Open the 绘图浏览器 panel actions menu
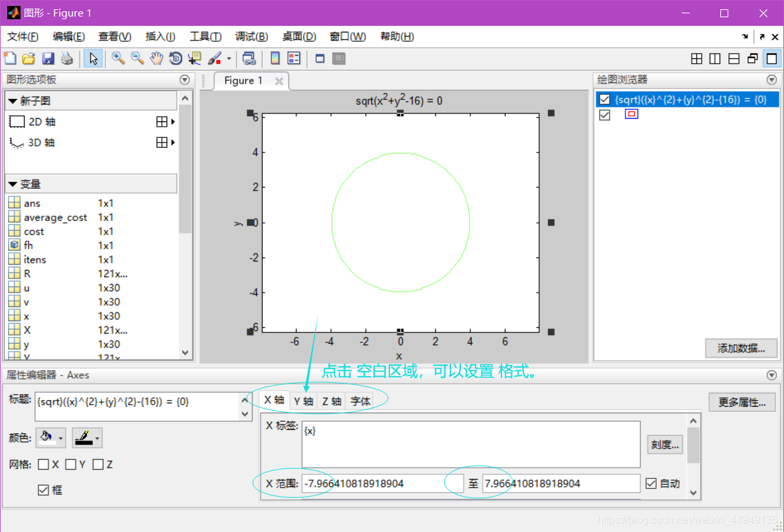The height and width of the screenshot is (532, 784). (771, 80)
